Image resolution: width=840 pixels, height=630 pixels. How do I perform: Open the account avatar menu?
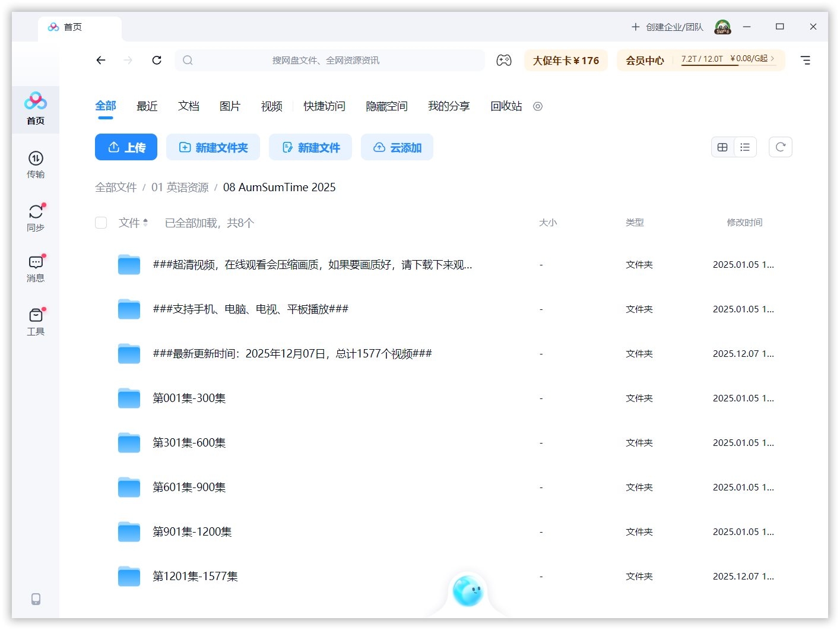point(722,27)
